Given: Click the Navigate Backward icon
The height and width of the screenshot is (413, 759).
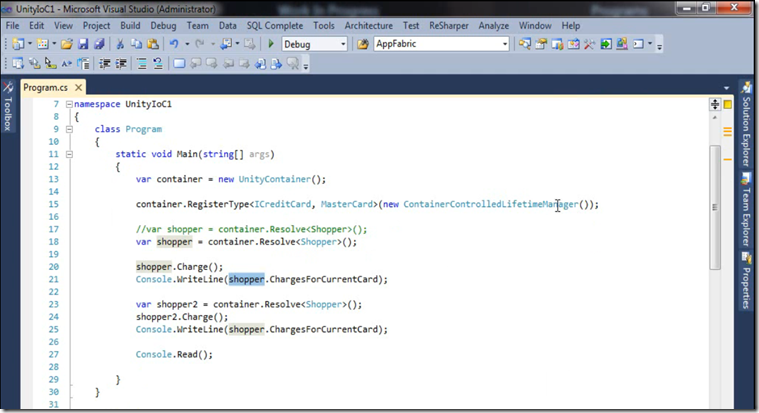Looking at the screenshot, I should click(226, 44).
